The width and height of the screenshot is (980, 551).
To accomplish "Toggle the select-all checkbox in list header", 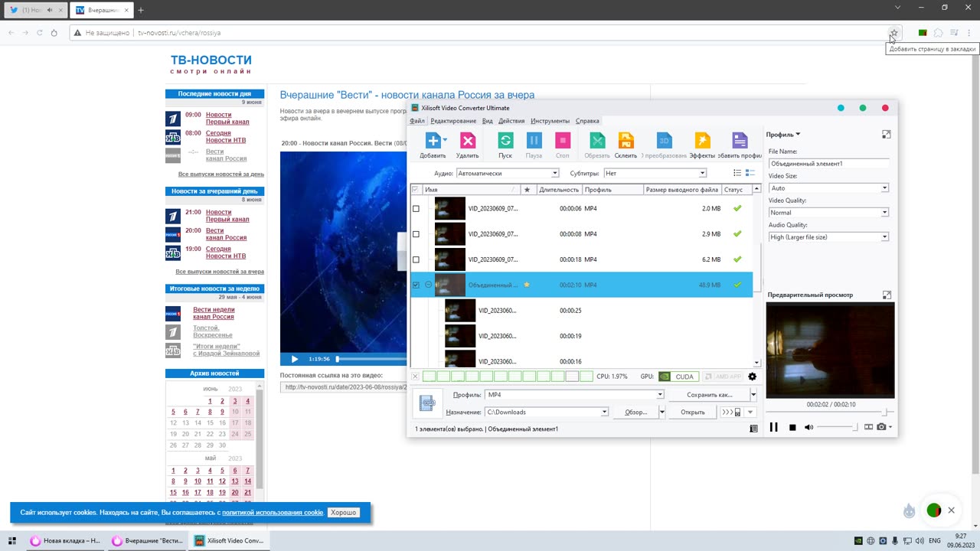I will pyautogui.click(x=416, y=189).
